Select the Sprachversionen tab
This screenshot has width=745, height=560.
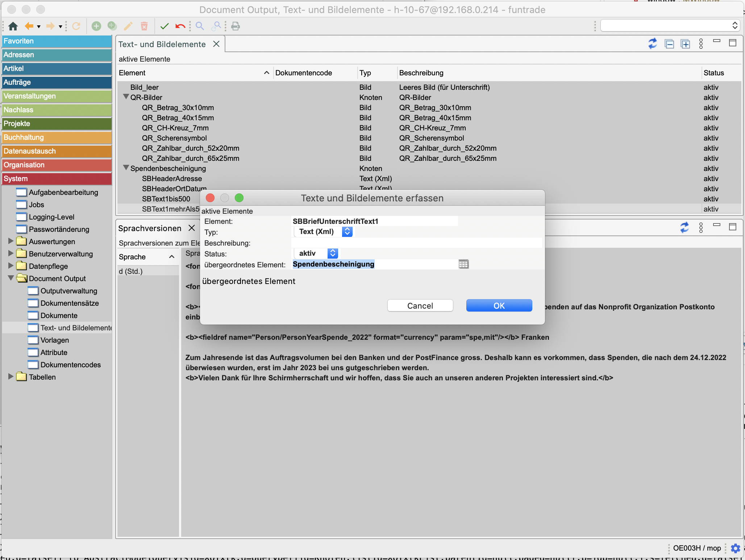pyautogui.click(x=150, y=228)
